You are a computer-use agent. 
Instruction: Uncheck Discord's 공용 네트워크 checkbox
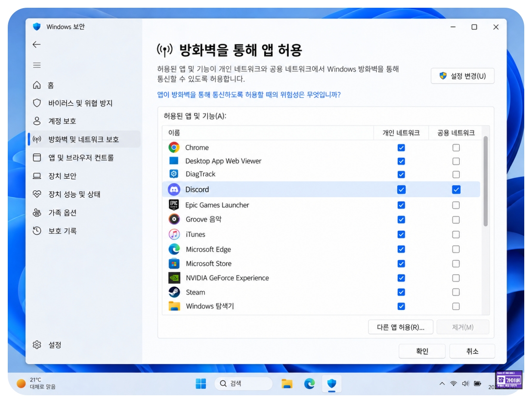456,189
